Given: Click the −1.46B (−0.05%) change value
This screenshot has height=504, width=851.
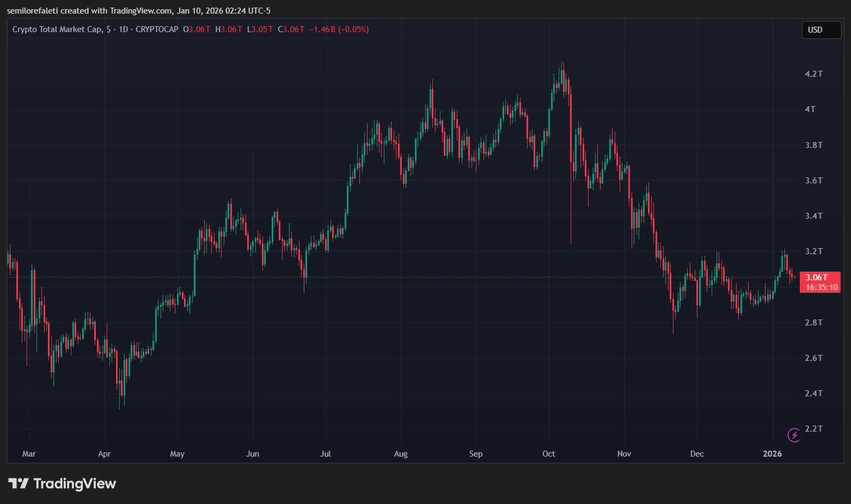Looking at the screenshot, I should tap(339, 29).
